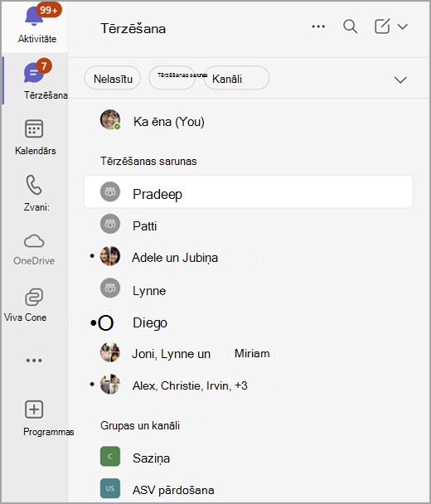
Task: Click the Joni, Lynne group avatar
Action: coord(110,352)
